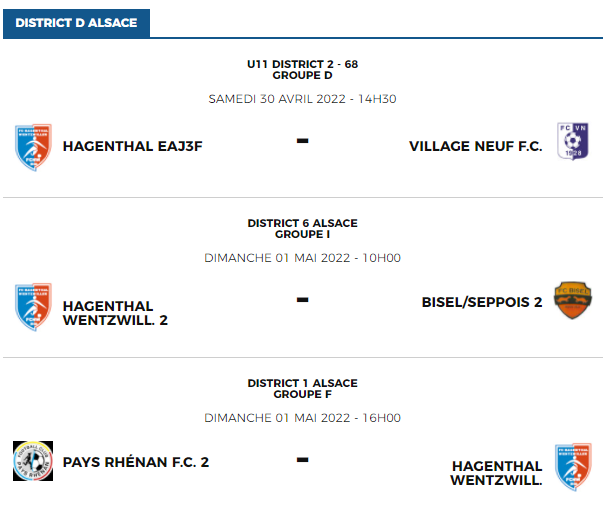611x513 pixels.
Task: Click the logo beside Hagenthal Wentzwill. in Groupe F
Action: (573, 467)
